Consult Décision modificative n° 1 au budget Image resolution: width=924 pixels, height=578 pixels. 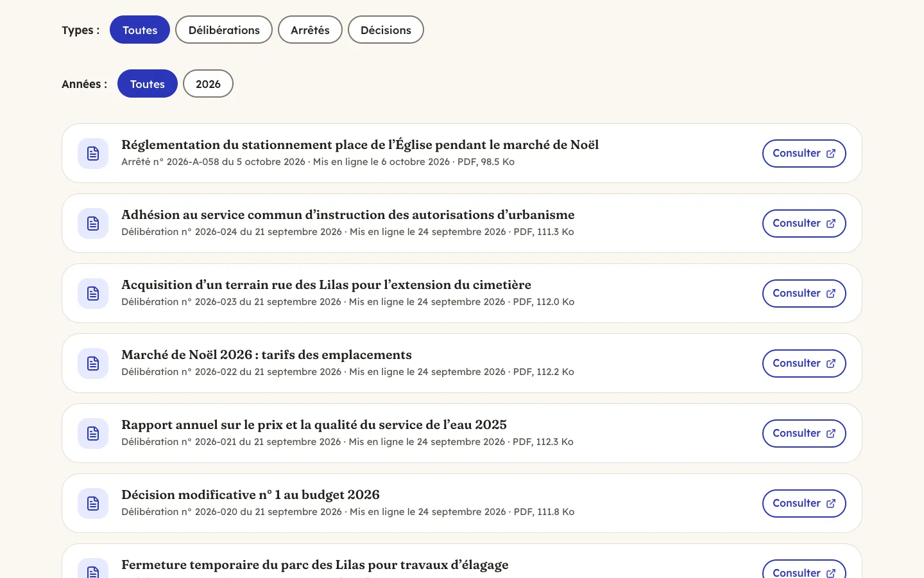(804, 504)
